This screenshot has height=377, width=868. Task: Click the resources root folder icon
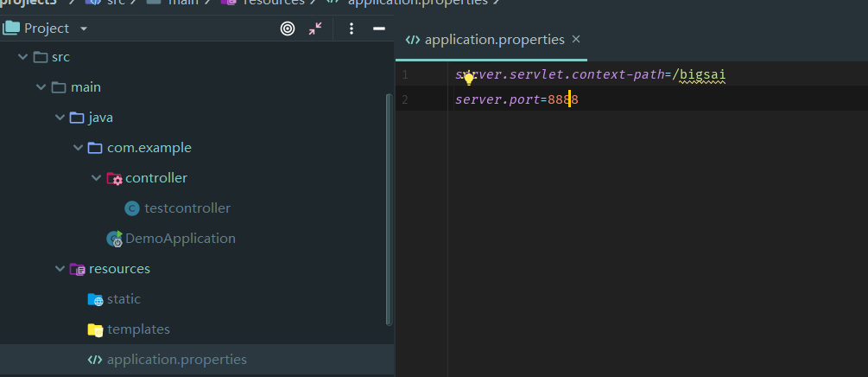[77, 270]
